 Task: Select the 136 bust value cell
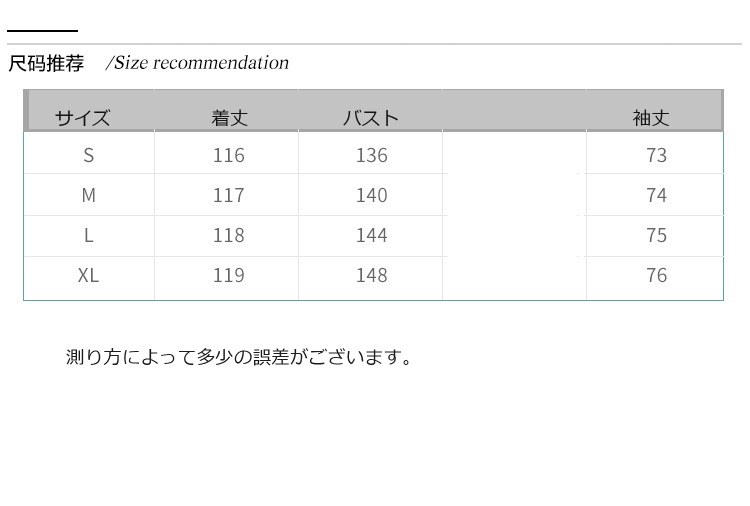point(372,155)
